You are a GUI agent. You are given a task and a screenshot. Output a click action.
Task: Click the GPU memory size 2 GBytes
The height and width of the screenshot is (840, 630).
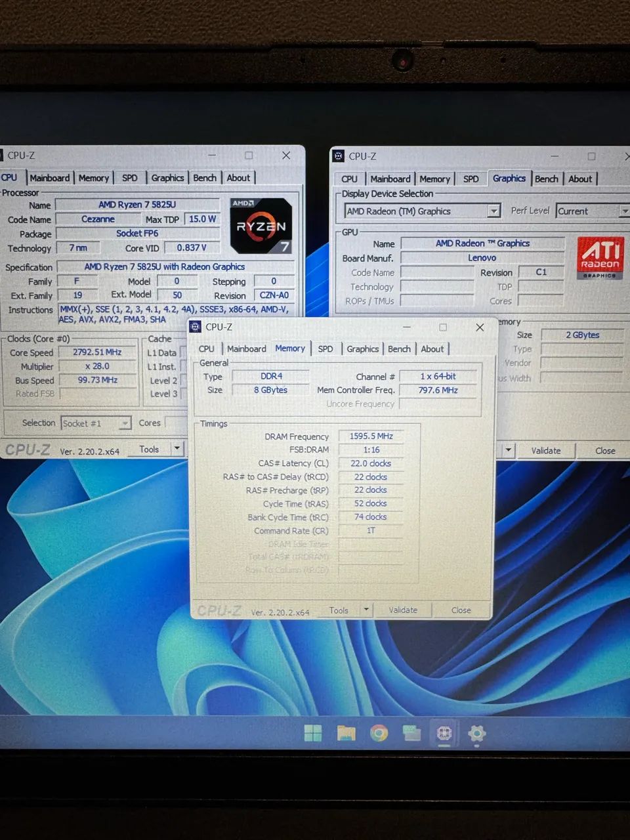(x=582, y=335)
